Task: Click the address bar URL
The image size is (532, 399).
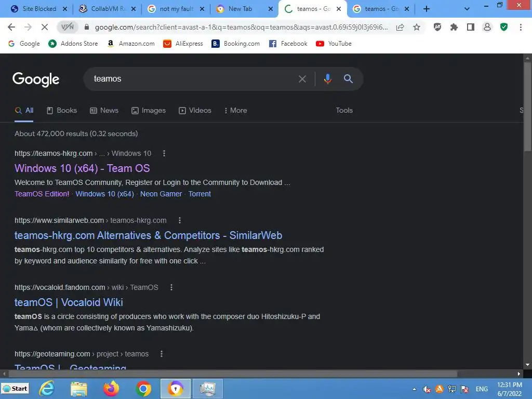Action: coord(241,27)
